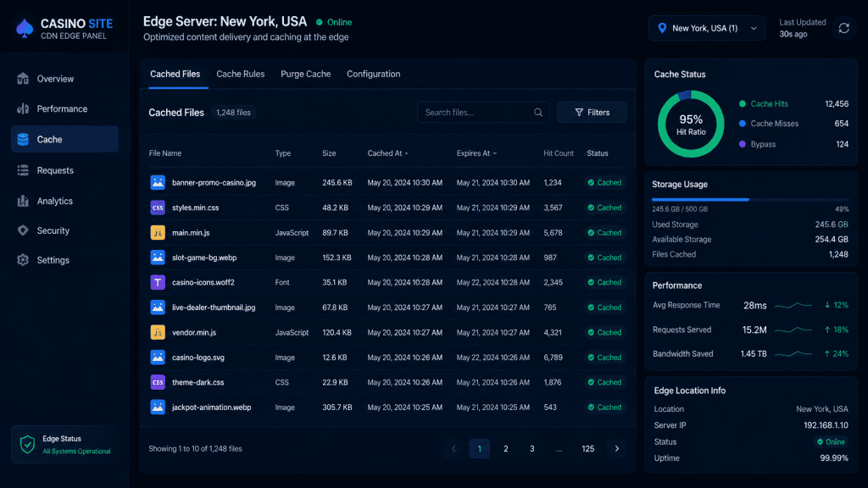The image size is (868, 488).
Task: Select page 1 in pagination
Action: point(480,449)
